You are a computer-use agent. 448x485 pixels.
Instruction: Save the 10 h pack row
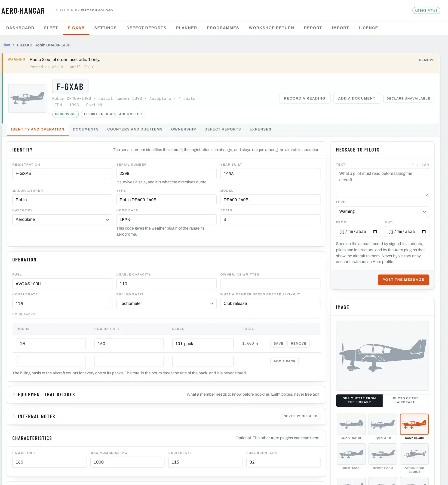click(278, 343)
